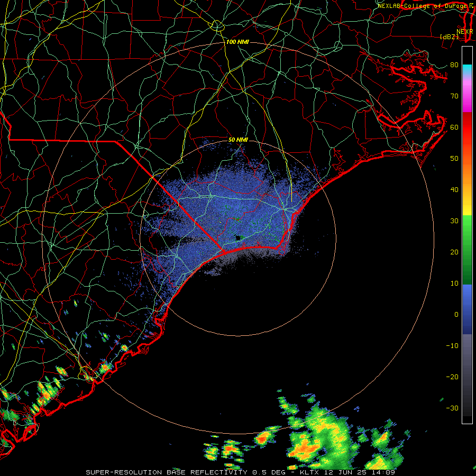
Task: Select the 70 value on dBZ scale
Action: [x=454, y=96]
